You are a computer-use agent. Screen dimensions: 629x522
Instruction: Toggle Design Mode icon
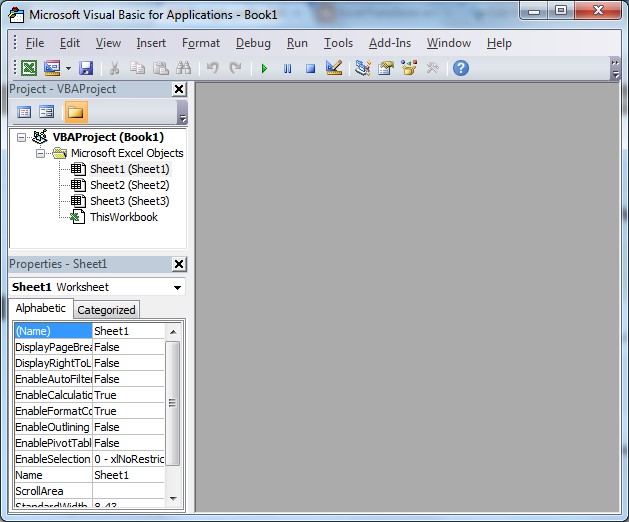(x=334, y=68)
